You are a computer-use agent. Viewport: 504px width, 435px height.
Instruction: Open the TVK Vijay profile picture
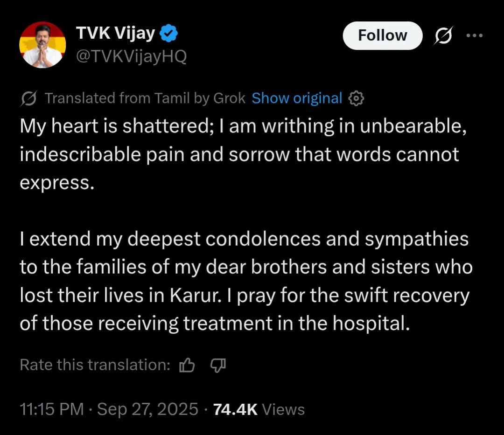tap(42, 44)
